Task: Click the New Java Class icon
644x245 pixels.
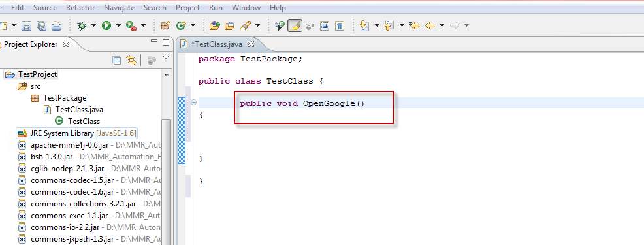Action: pyautogui.click(x=181, y=26)
